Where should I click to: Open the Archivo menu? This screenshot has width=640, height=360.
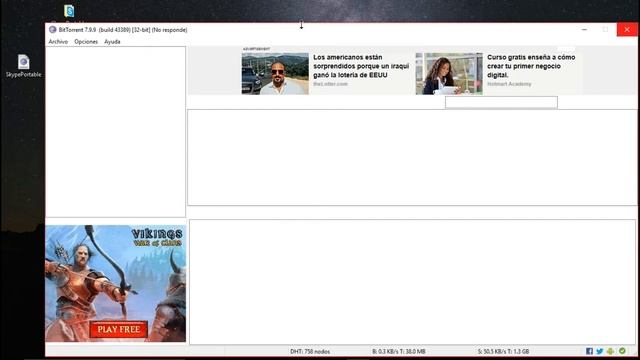coord(58,42)
